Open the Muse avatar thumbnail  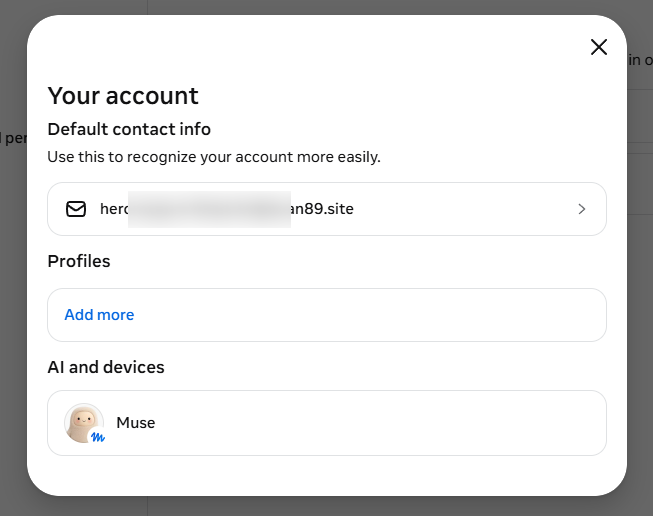pos(84,423)
